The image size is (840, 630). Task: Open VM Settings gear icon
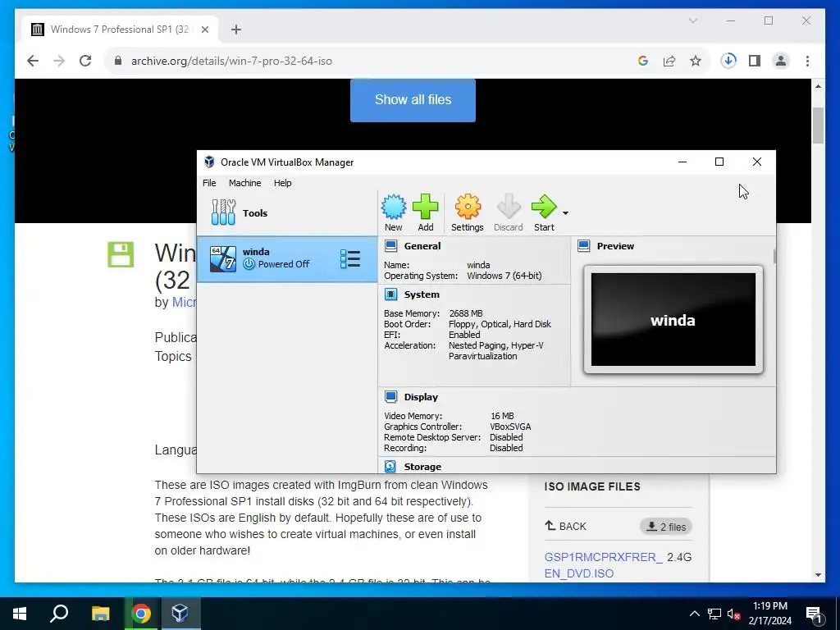point(467,207)
